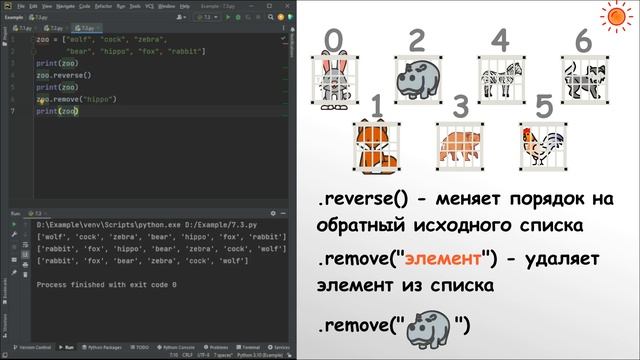Hide the Run panel with minimize icon

click(283, 213)
